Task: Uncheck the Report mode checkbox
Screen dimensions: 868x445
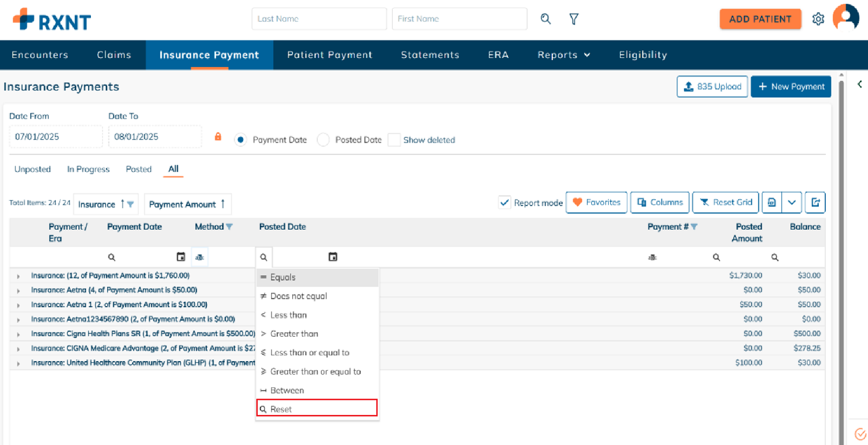Action: pyautogui.click(x=504, y=203)
